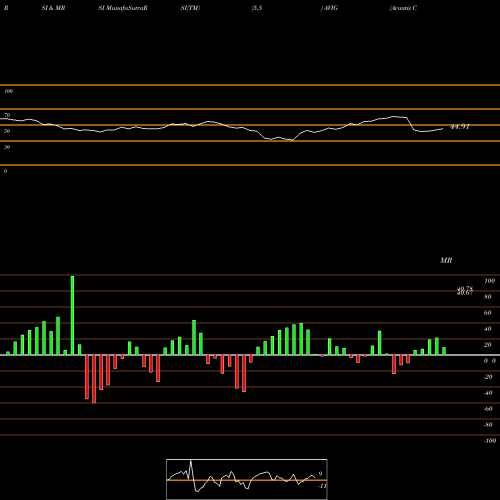Click the MR axis label -20

pos(488,377)
